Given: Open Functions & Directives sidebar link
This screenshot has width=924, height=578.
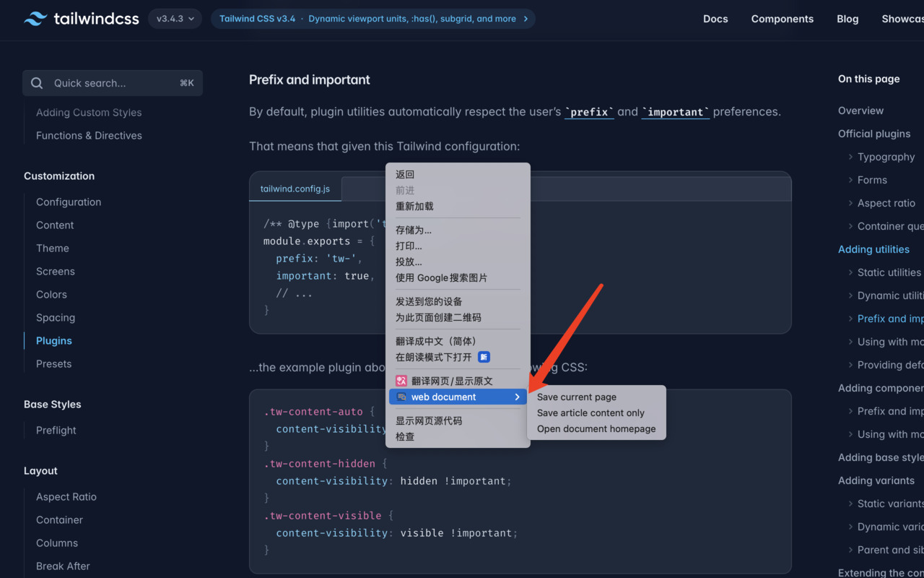Looking at the screenshot, I should 89,135.
